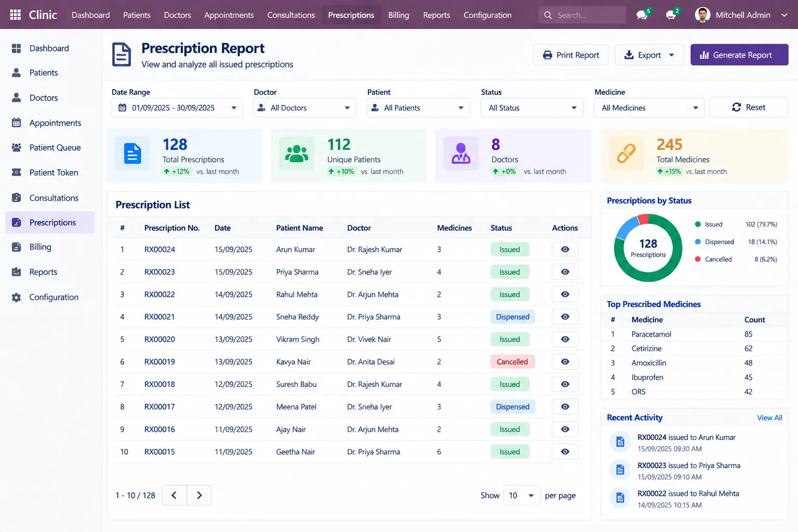The height and width of the screenshot is (532, 798).
Task: Click the blue Dispensed legend dot
Action: tap(698, 242)
